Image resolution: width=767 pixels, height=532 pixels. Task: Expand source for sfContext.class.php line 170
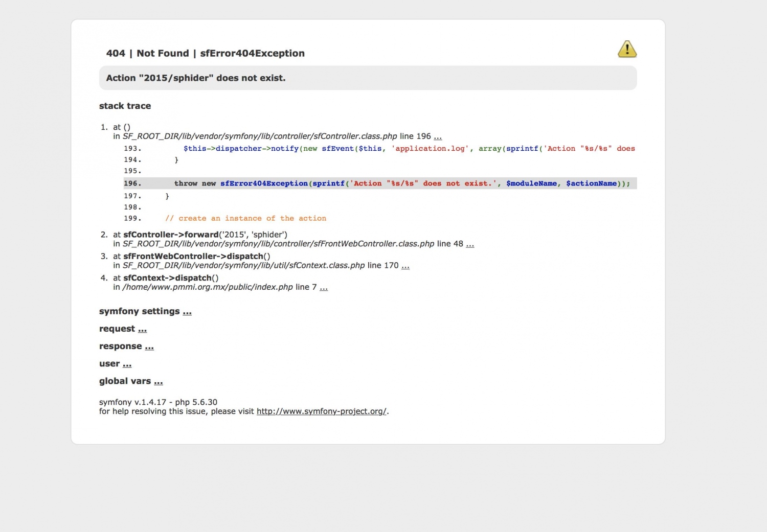point(405,266)
